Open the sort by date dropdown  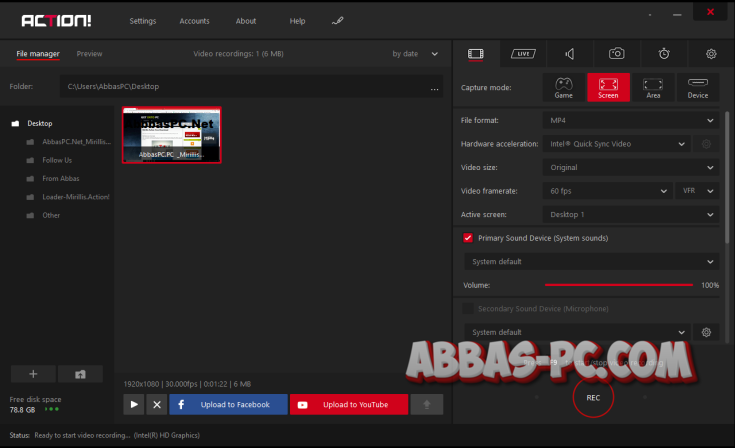[415, 53]
